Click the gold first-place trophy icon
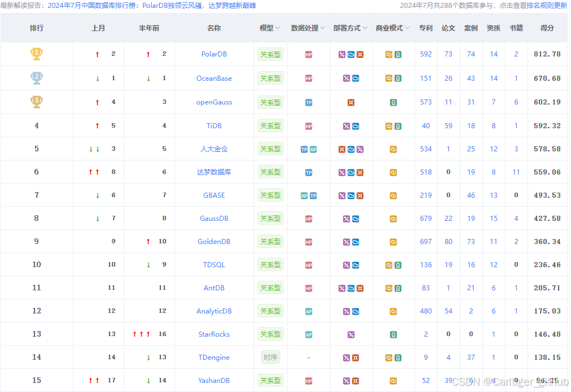571x392 pixels. click(36, 54)
